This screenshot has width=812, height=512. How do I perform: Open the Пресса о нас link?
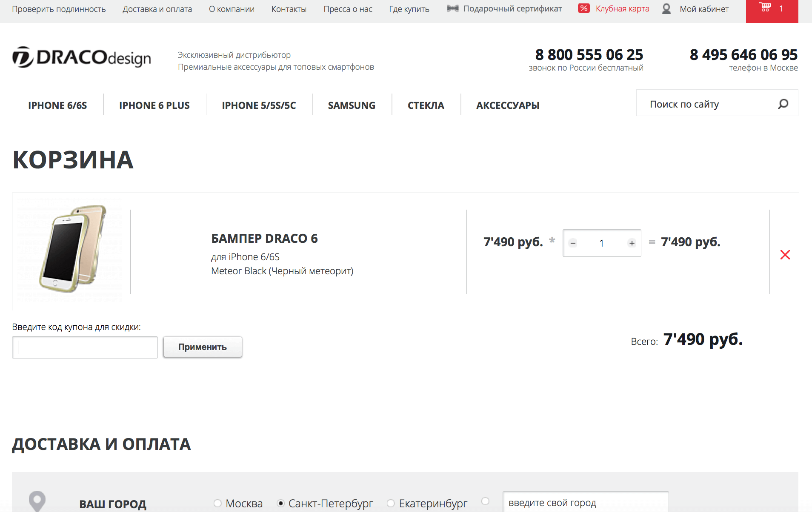coord(348,9)
